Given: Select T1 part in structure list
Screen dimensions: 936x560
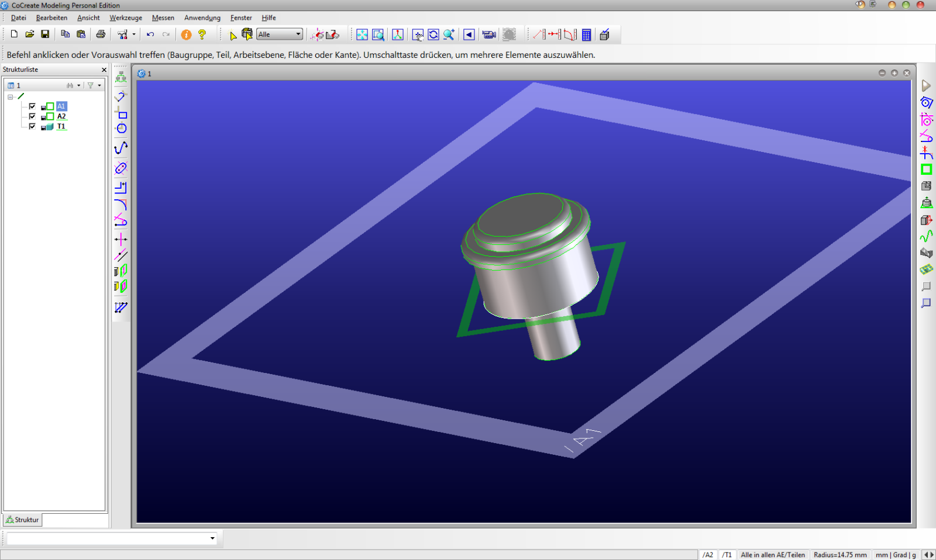Looking at the screenshot, I should [61, 126].
